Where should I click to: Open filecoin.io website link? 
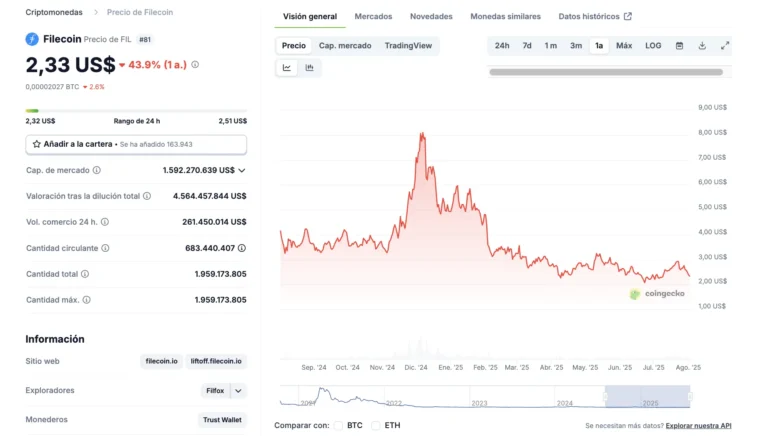(x=161, y=361)
